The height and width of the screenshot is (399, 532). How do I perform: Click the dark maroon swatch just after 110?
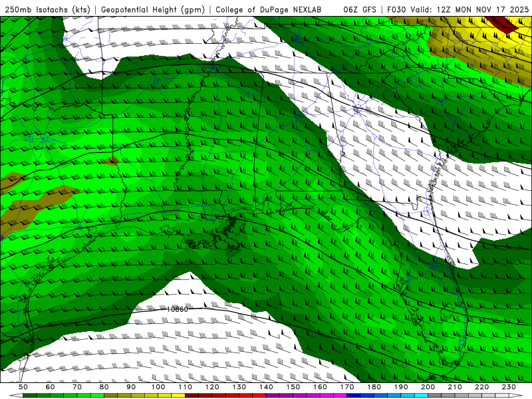click(x=192, y=396)
